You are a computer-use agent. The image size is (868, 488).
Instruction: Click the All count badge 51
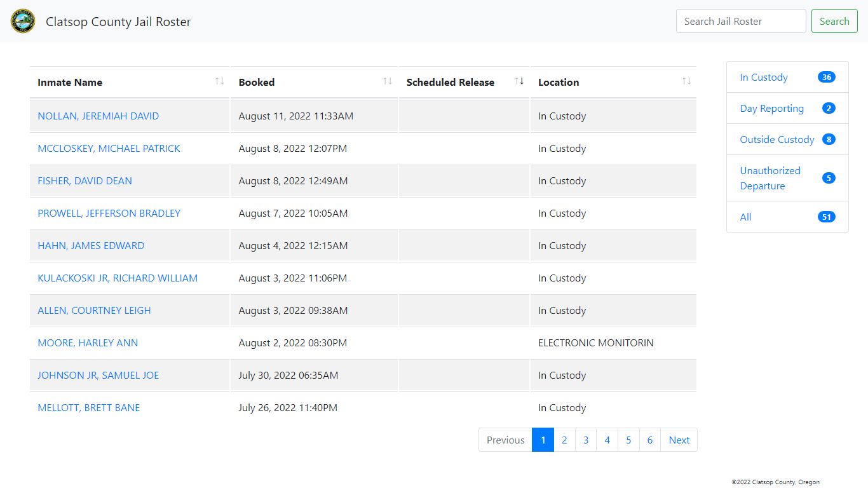826,217
